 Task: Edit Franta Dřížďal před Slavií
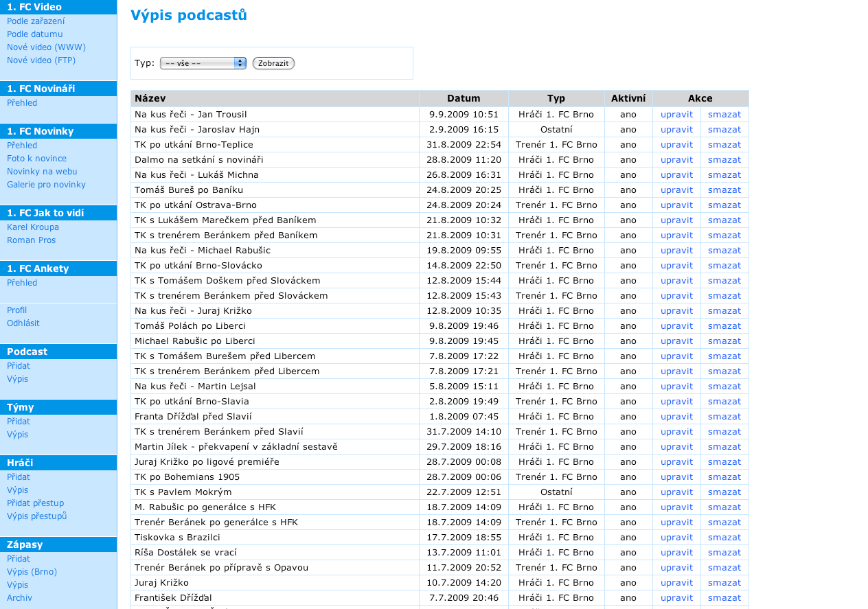(x=676, y=417)
